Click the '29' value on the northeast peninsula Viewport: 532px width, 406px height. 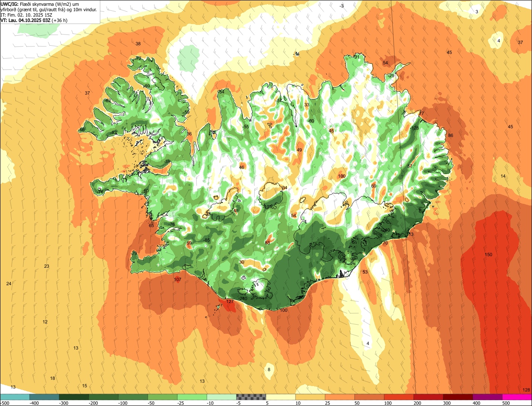(392, 76)
